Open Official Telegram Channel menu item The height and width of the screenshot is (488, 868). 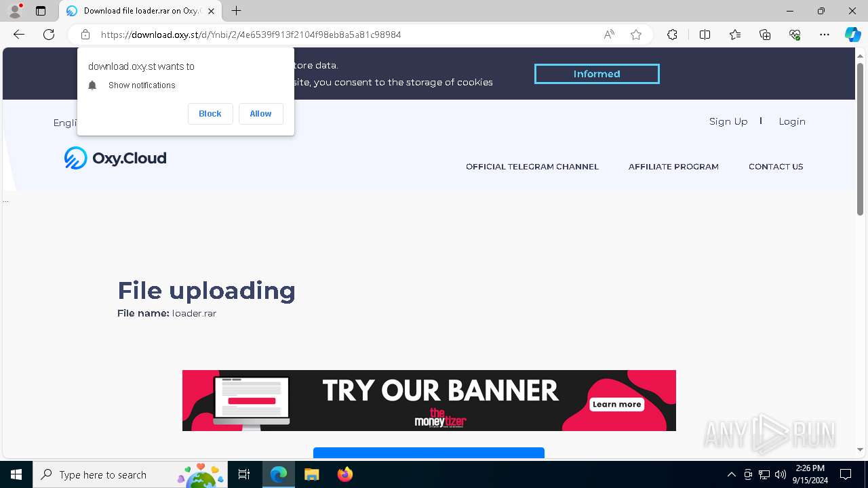pos(532,167)
